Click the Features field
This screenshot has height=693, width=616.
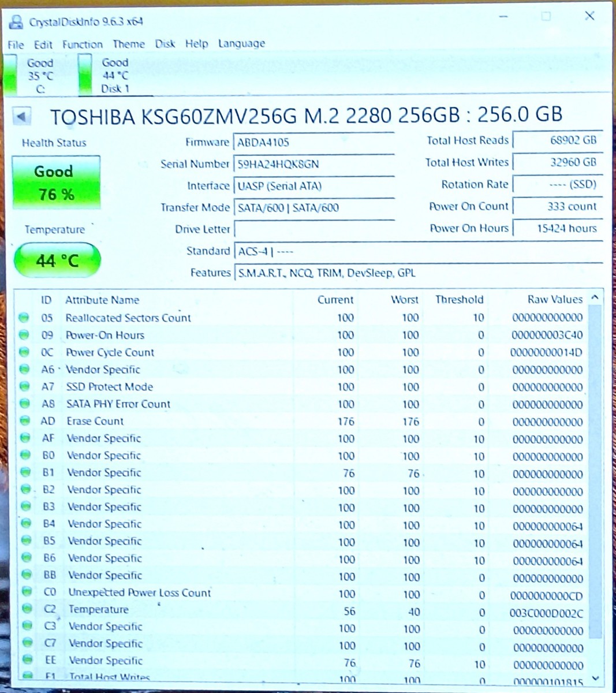418,273
